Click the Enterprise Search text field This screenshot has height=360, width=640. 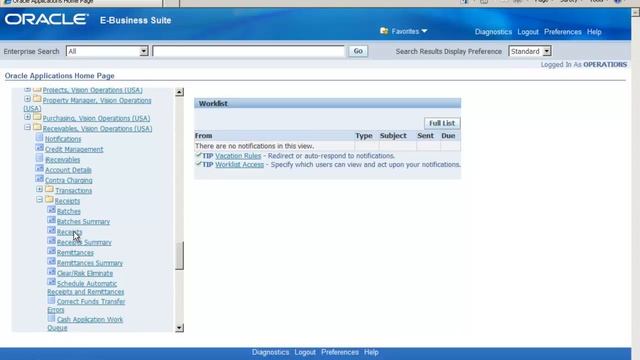tap(249, 51)
